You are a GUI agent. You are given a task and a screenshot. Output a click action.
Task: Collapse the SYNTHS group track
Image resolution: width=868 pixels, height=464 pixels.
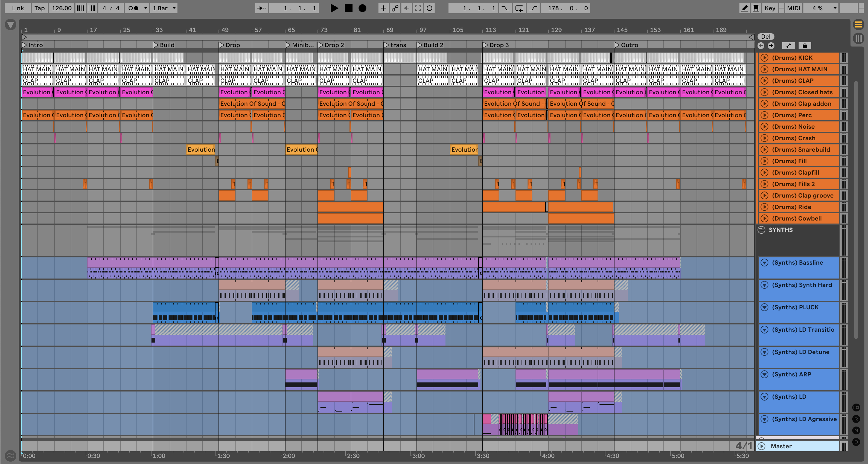[x=761, y=230]
